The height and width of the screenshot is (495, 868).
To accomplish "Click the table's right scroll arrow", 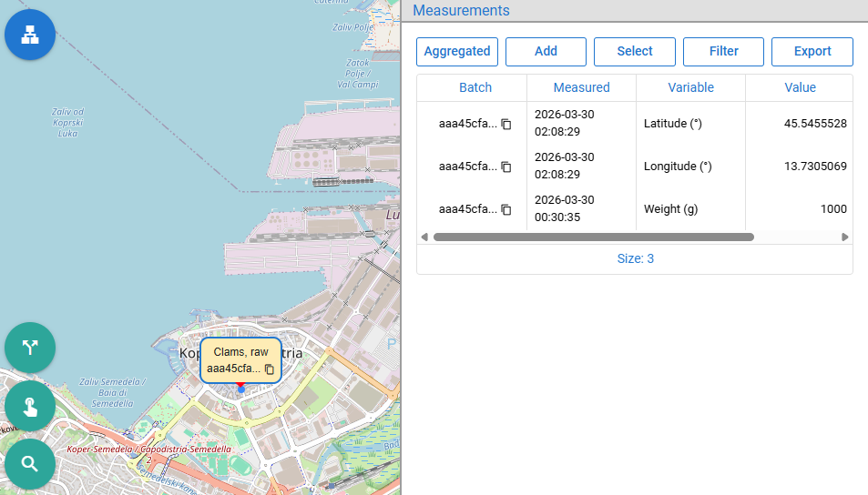I will coord(844,237).
